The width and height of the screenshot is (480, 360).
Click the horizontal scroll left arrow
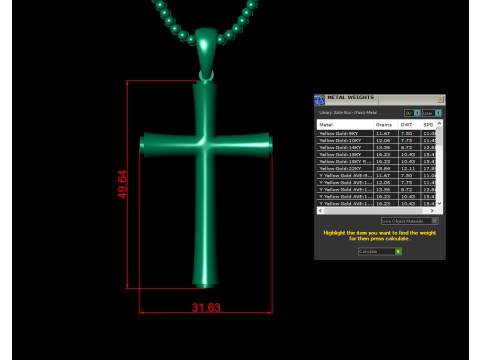[320, 211]
